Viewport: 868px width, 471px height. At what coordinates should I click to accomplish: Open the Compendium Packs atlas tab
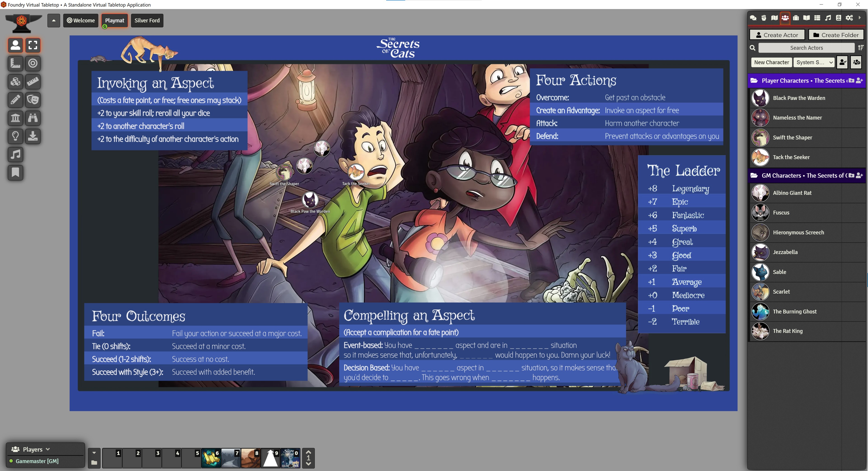pos(839,18)
